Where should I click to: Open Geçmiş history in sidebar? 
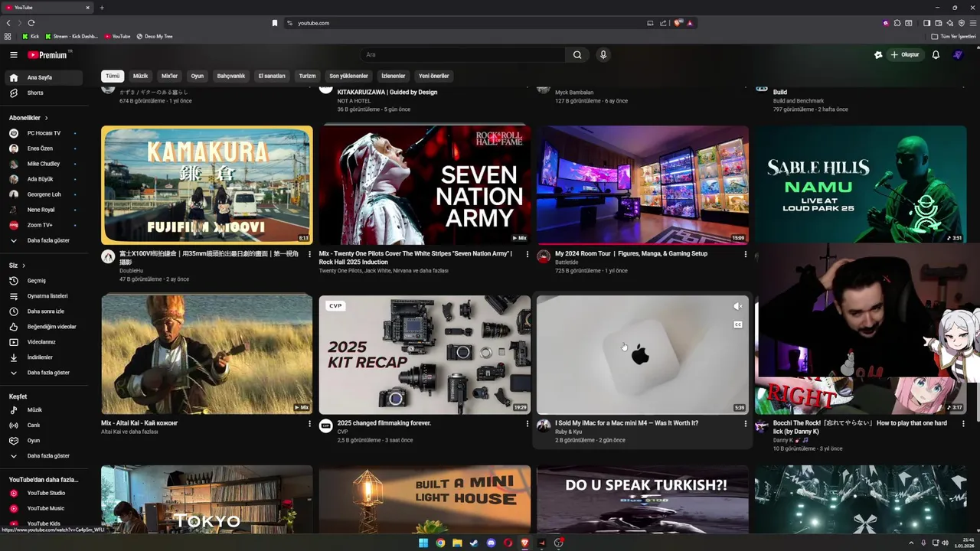point(44,281)
